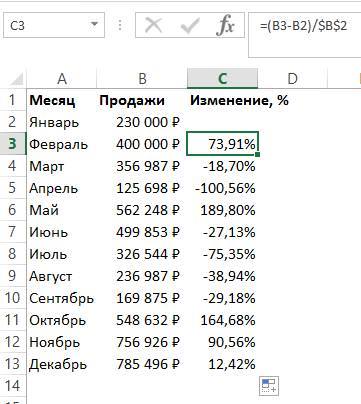This screenshot has width=361, height=404.
Task: Select the Изменение, % header cell
Action: pyautogui.click(x=239, y=100)
